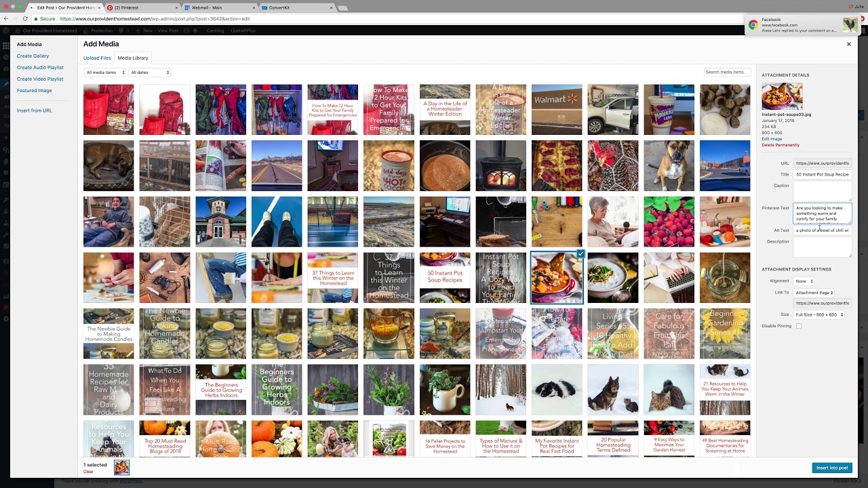Select 16 Pallet Projects pin image
This screenshot has height=488, width=868.
(x=445, y=439)
